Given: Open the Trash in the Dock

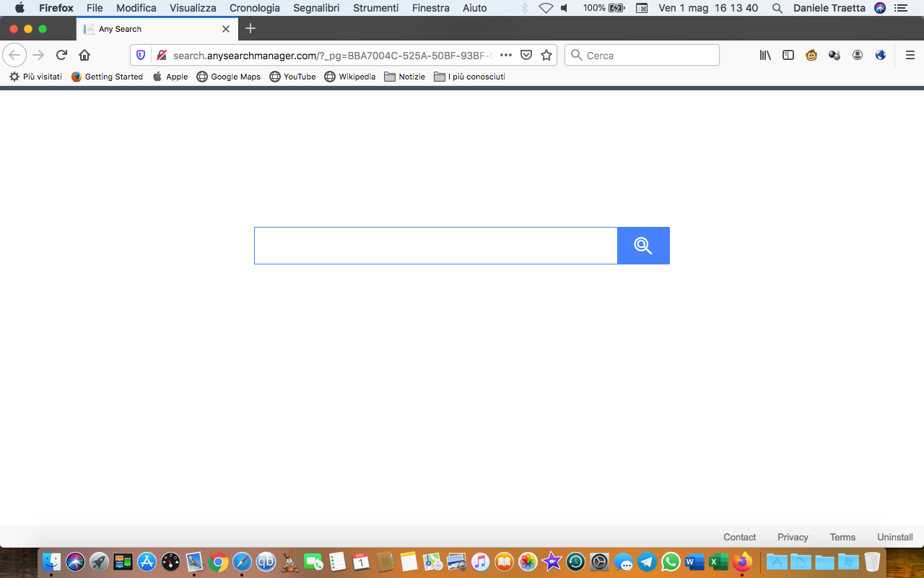Looking at the screenshot, I should [x=872, y=561].
